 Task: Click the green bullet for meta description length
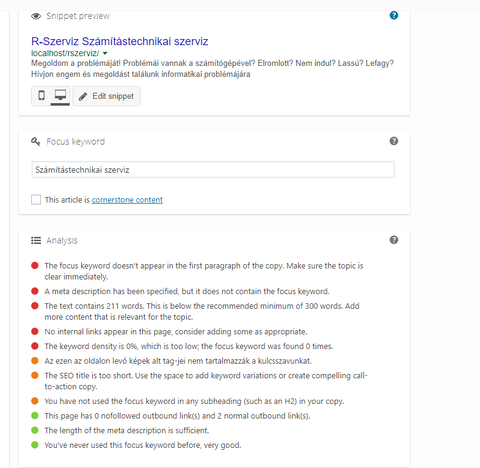coord(35,430)
